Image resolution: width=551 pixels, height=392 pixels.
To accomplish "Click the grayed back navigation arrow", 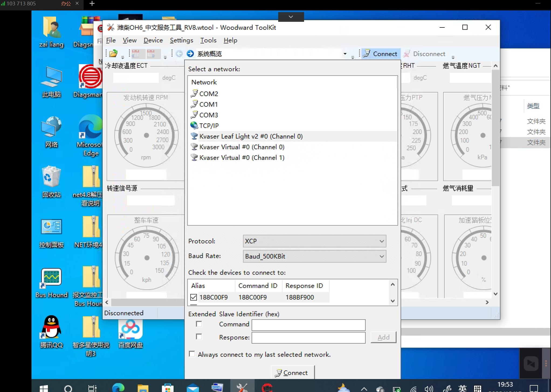I will tap(179, 54).
